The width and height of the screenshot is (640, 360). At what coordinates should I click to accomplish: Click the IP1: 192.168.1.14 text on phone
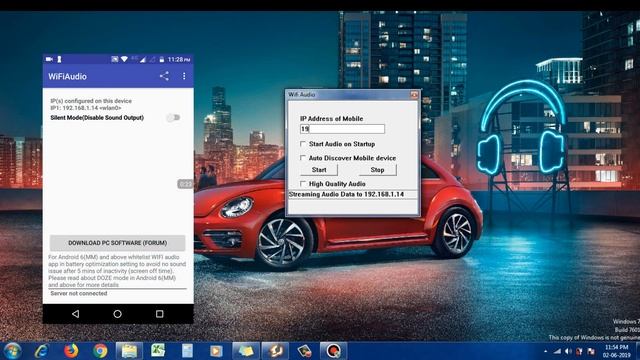[86, 108]
